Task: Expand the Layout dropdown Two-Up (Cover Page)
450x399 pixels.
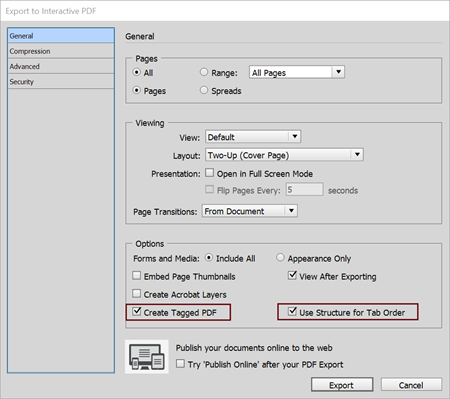Action: click(x=284, y=155)
